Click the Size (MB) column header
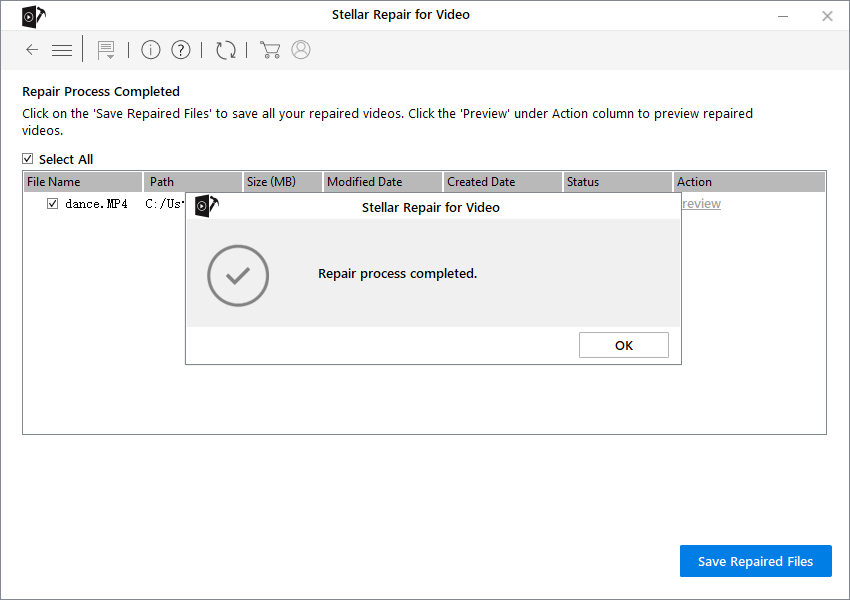 pyautogui.click(x=282, y=182)
